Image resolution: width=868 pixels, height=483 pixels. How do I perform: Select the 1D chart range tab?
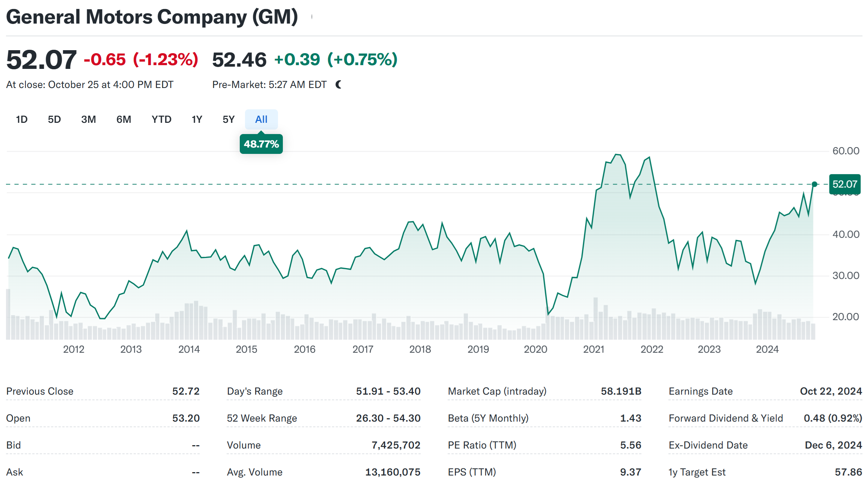(22, 119)
